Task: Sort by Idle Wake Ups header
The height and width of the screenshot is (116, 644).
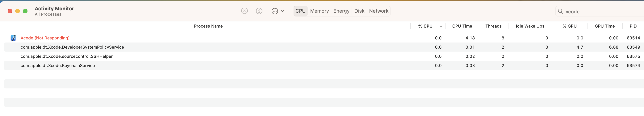Action: pos(530,26)
